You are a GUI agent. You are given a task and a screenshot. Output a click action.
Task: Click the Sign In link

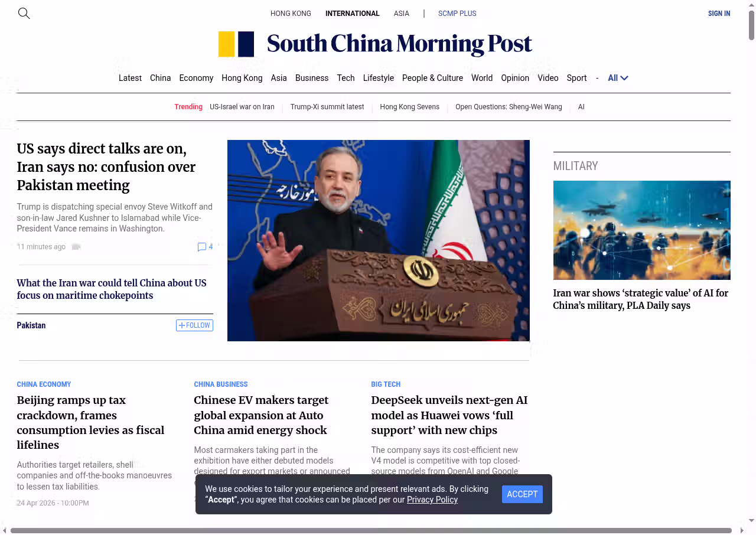(719, 14)
